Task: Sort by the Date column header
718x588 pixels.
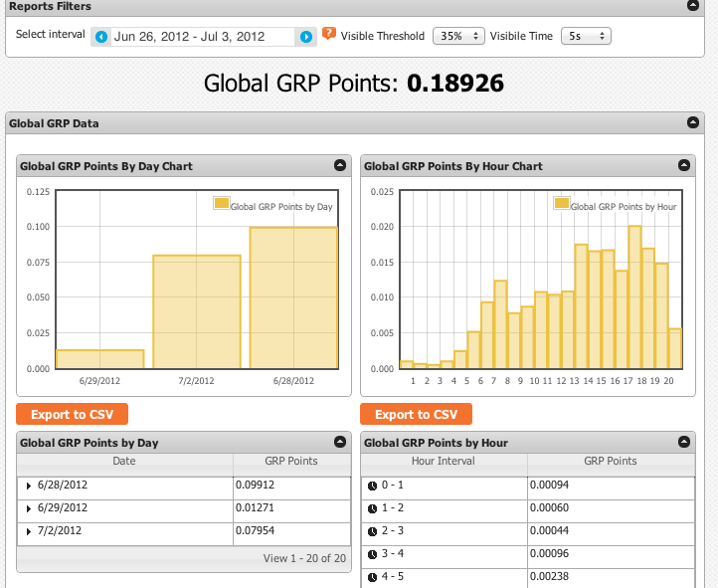Action: point(124,462)
